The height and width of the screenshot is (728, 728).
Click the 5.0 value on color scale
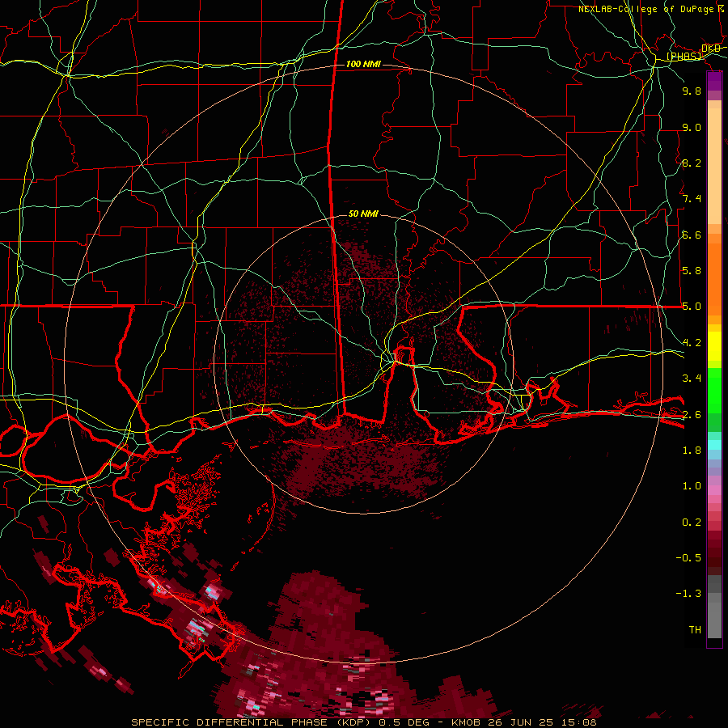click(692, 307)
